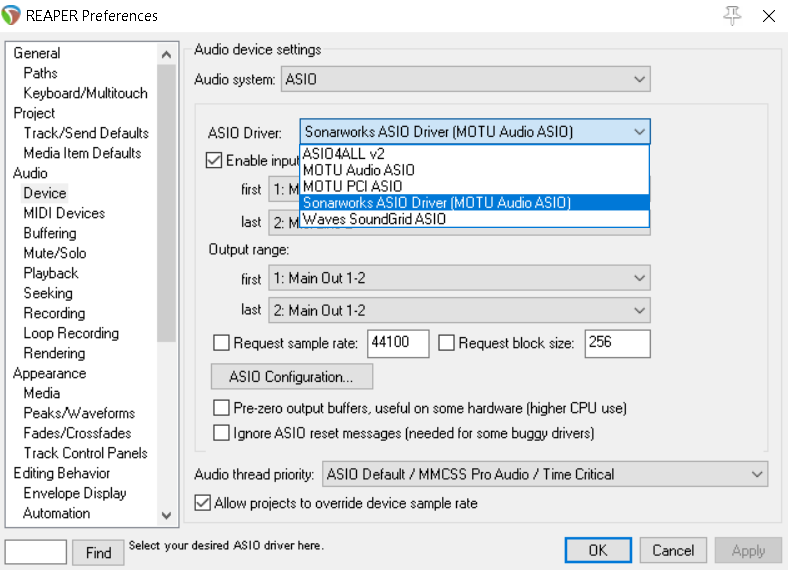Open Output range last dropdown
788x570 pixels.
point(459,310)
